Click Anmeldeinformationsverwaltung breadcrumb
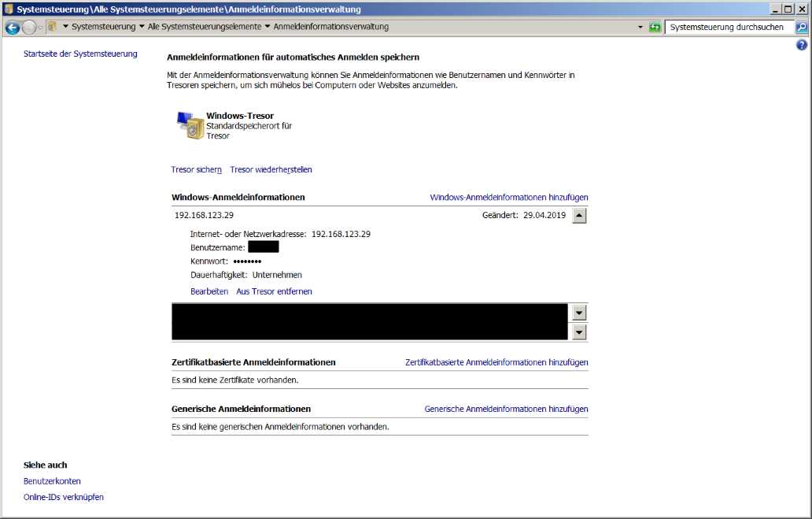 (x=331, y=27)
